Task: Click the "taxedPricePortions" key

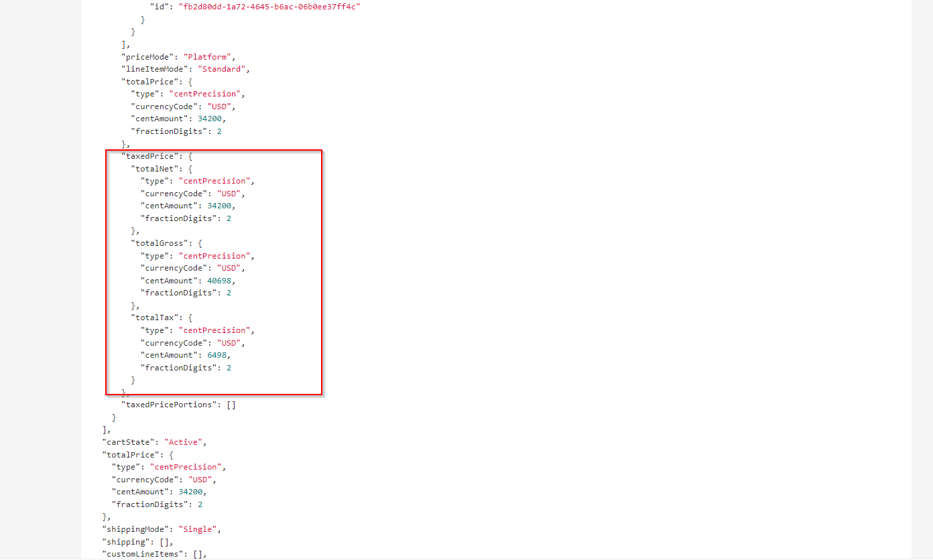Action: click(x=169, y=405)
